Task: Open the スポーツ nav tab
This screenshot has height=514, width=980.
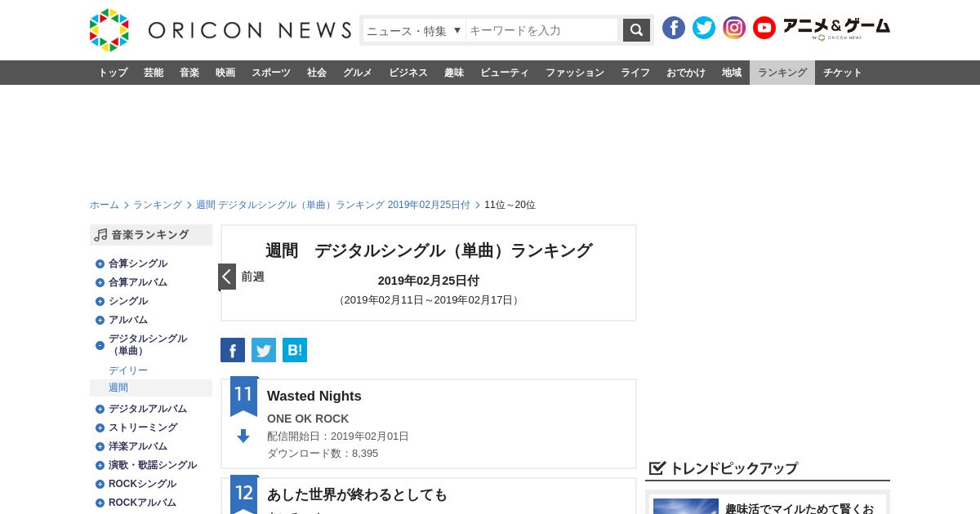Action: pos(271,73)
